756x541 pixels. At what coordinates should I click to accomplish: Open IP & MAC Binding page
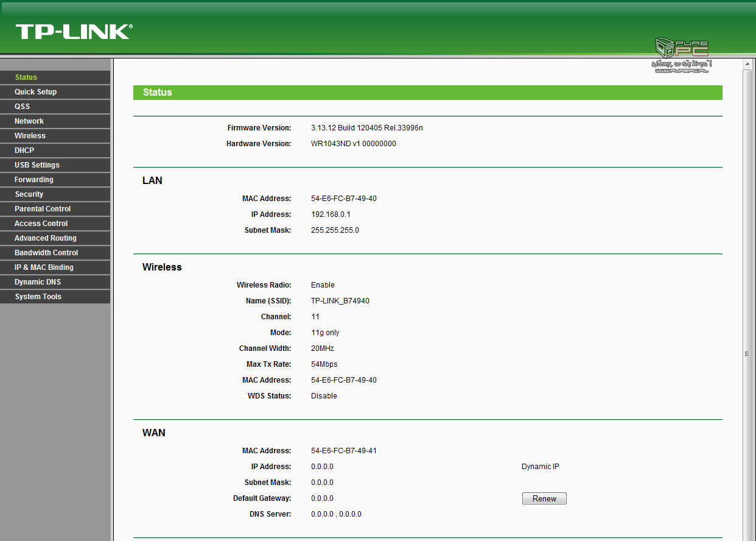click(x=44, y=267)
